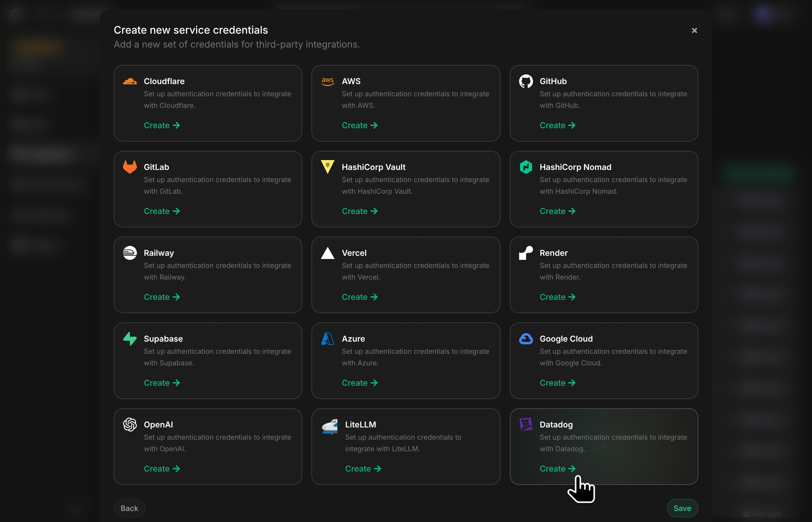
Task: Go back with the Back button
Action: tap(129, 508)
